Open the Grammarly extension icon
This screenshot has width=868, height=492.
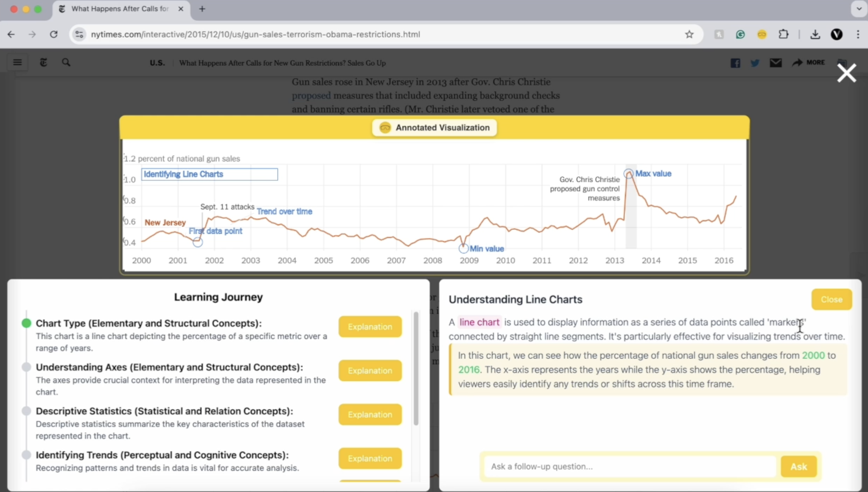point(740,34)
